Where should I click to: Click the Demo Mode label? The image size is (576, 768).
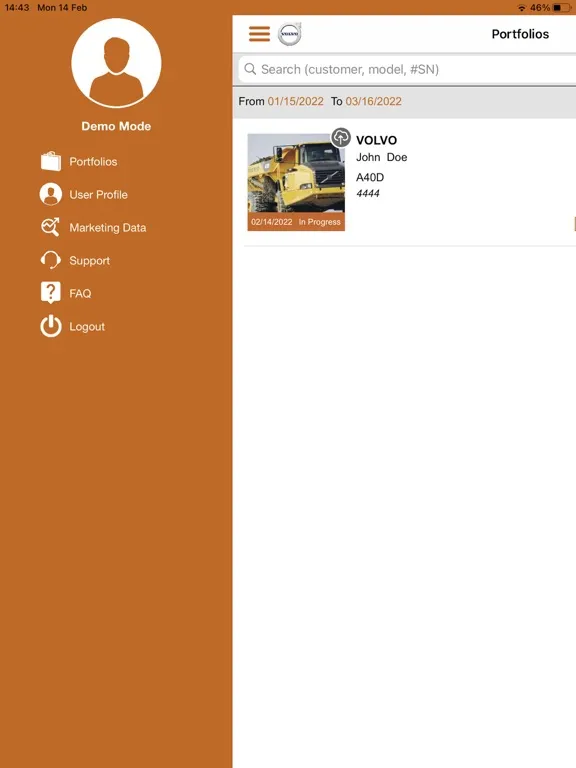116,126
